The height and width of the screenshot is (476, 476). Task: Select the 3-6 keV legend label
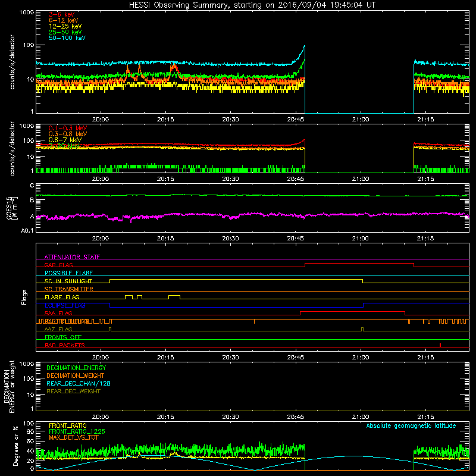point(62,14)
